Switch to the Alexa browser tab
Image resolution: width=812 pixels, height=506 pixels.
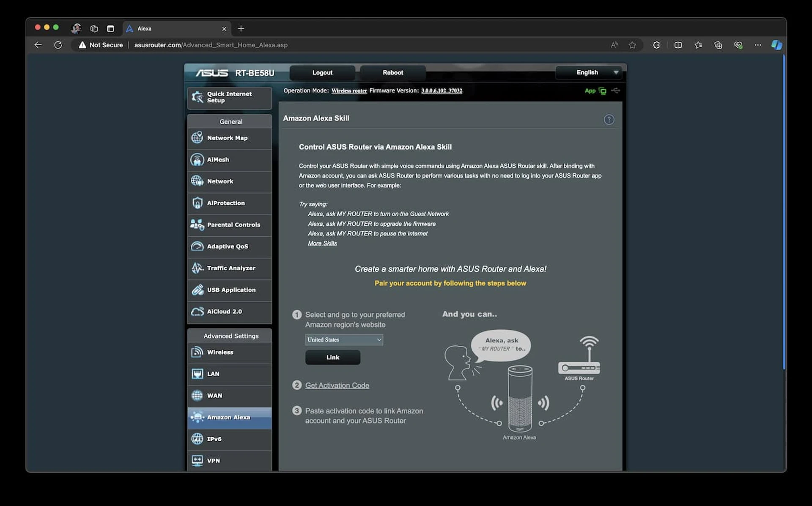pyautogui.click(x=177, y=28)
